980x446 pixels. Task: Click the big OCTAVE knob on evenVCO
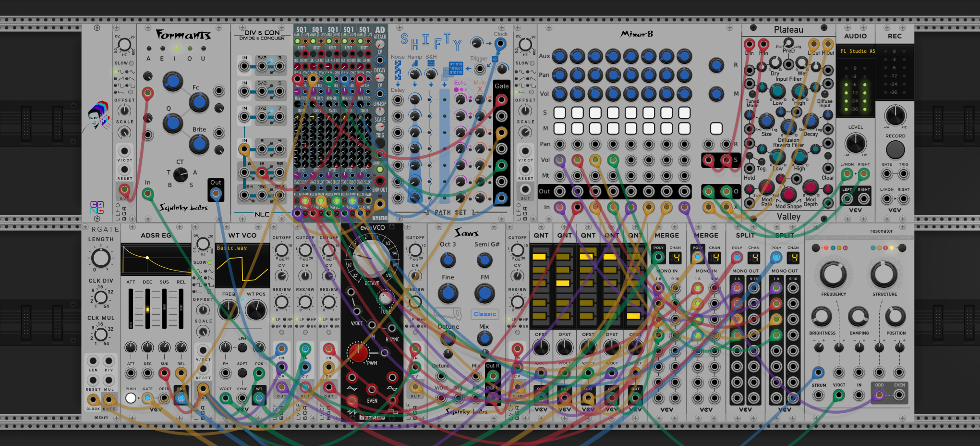coord(372,259)
